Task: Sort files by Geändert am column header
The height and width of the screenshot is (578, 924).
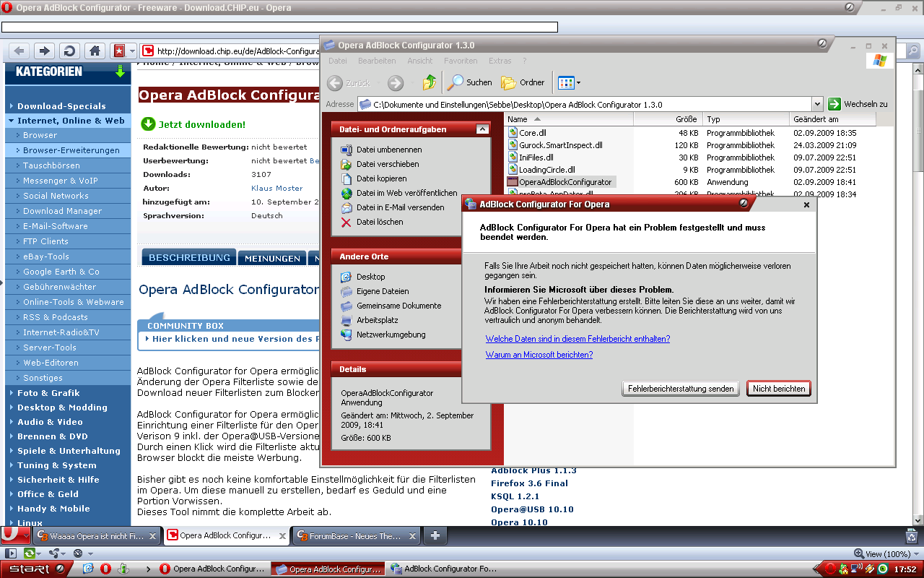Action: click(x=833, y=119)
